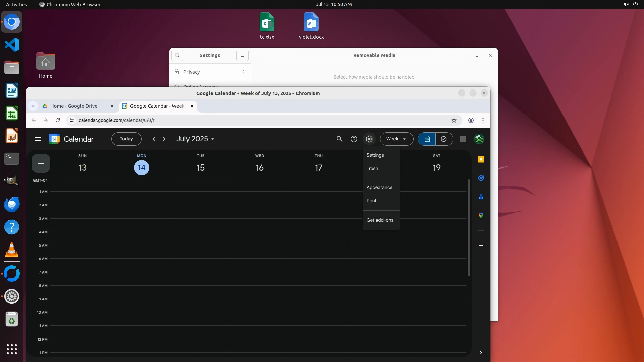Expand the July 2025 month picker
This screenshot has height=362, width=644.
coord(195,139)
